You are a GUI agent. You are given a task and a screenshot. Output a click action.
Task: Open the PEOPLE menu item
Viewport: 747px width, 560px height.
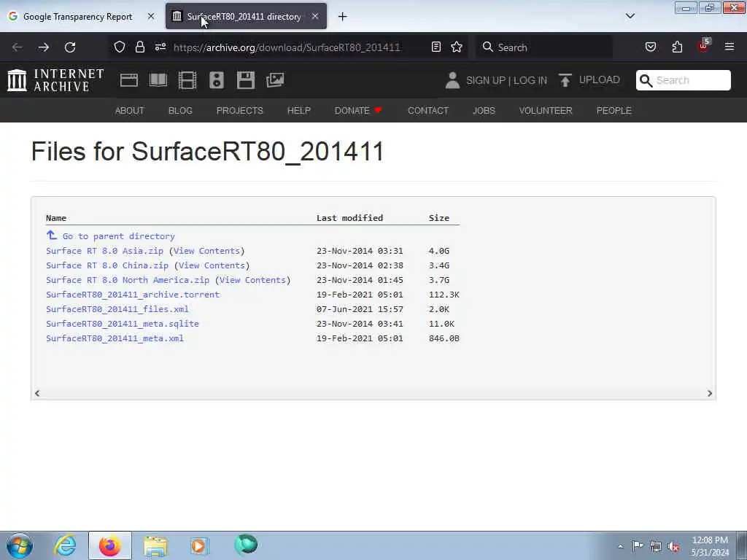tap(614, 111)
